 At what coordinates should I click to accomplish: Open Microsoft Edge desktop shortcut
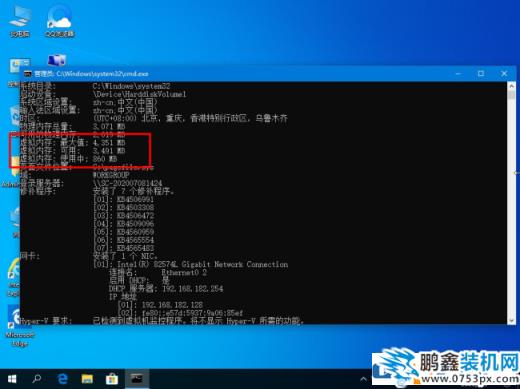point(19,327)
